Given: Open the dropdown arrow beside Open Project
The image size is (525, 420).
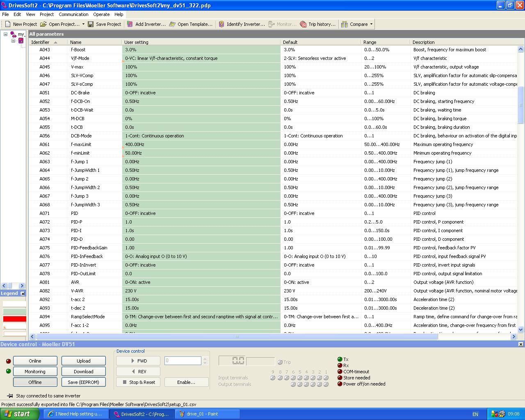Looking at the screenshot, I should click(83, 24).
